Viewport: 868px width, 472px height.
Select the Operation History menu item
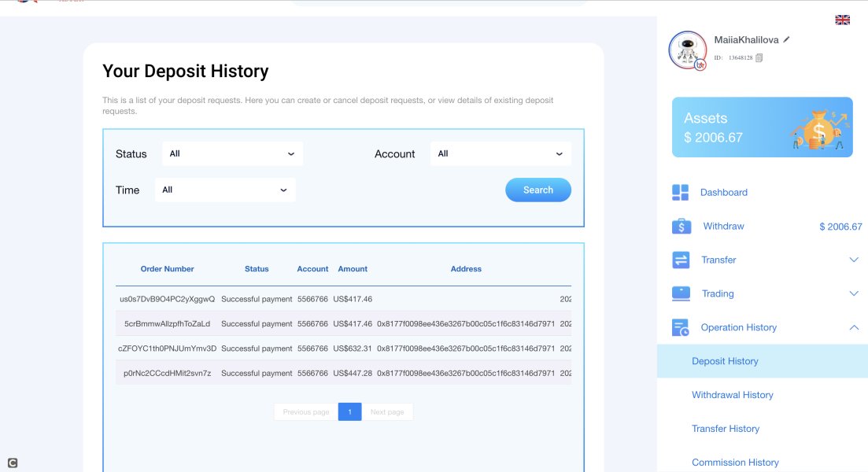(738, 327)
